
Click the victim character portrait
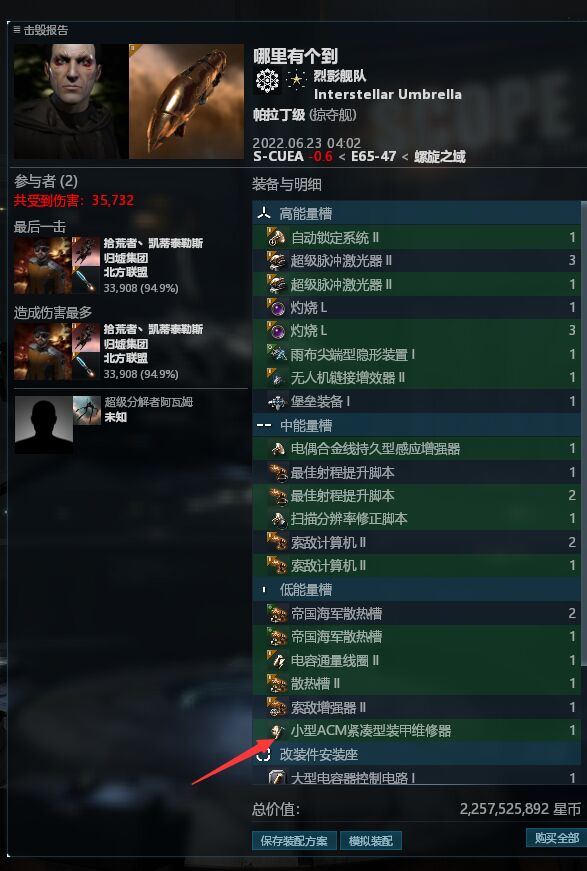(71, 101)
